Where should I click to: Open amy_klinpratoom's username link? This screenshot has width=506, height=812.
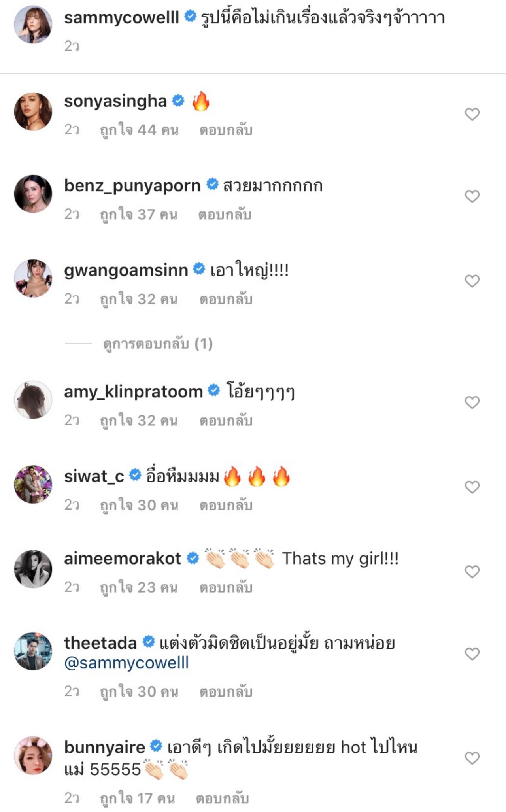click(x=133, y=392)
